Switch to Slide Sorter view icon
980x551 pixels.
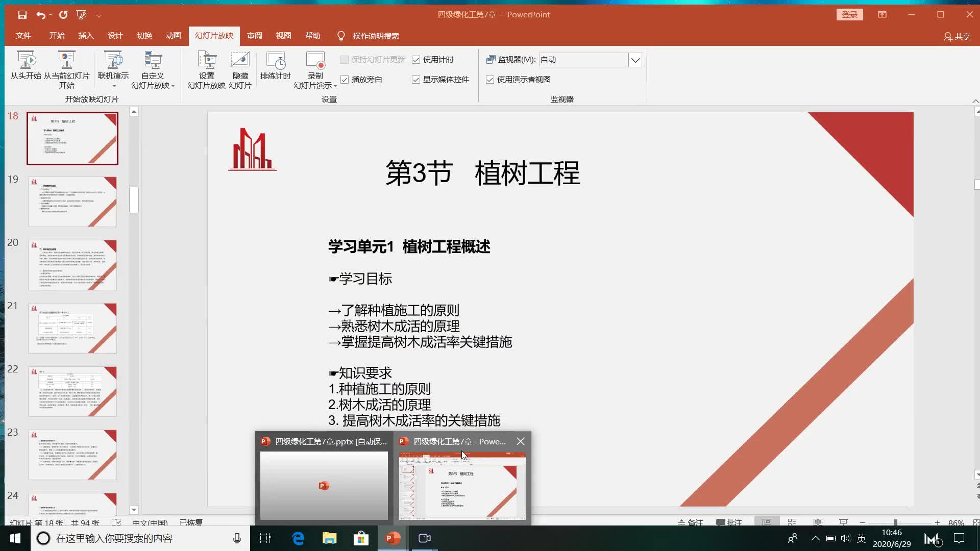click(x=792, y=522)
